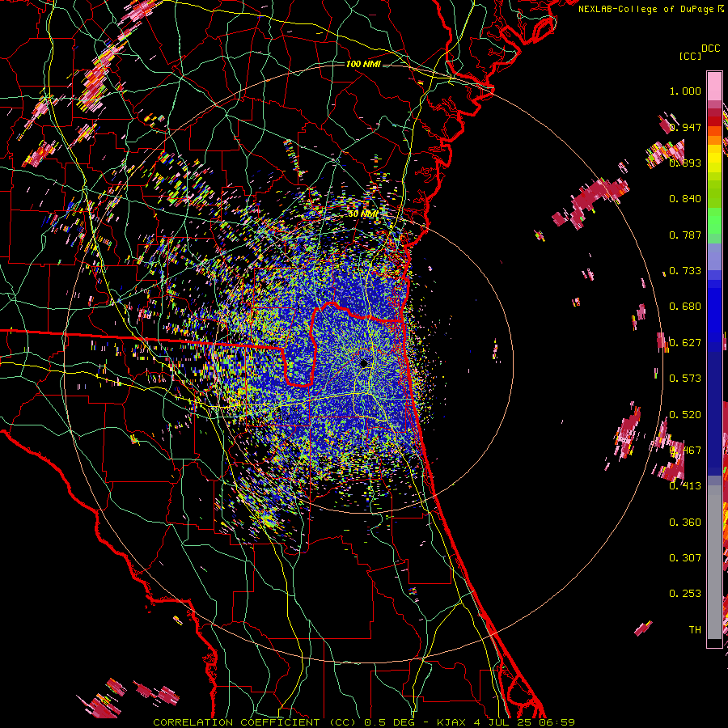The height and width of the screenshot is (728, 728).
Task: Click the 0.787 legend value
Action: 685,235
